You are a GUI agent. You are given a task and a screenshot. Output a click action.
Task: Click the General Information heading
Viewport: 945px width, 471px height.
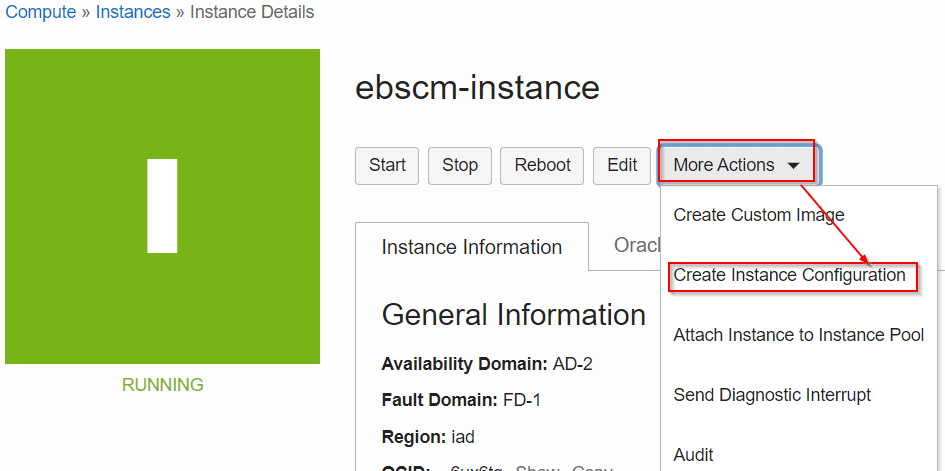[x=513, y=315]
